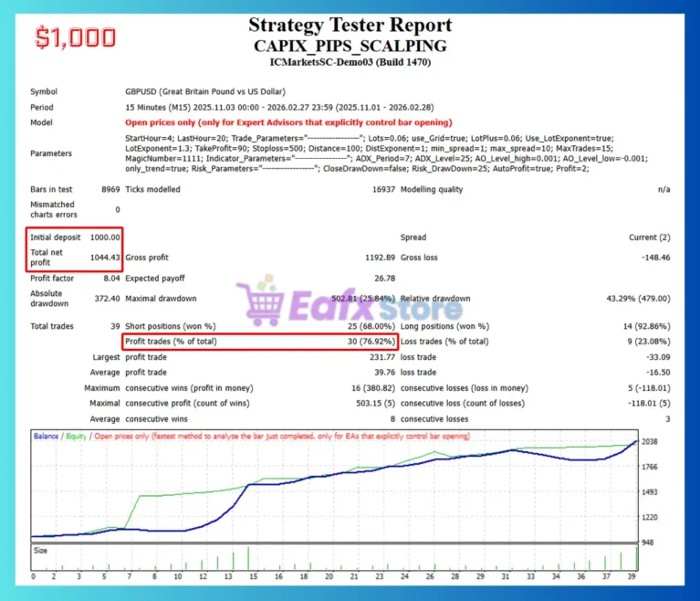Click the Largest profit trade value 231.77
This screenshot has width=700, height=601.
click(382, 357)
